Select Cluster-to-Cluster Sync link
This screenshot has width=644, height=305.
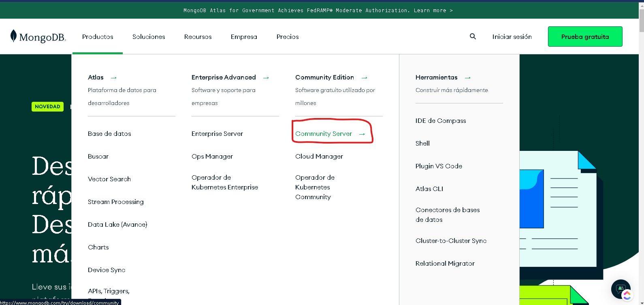point(451,241)
